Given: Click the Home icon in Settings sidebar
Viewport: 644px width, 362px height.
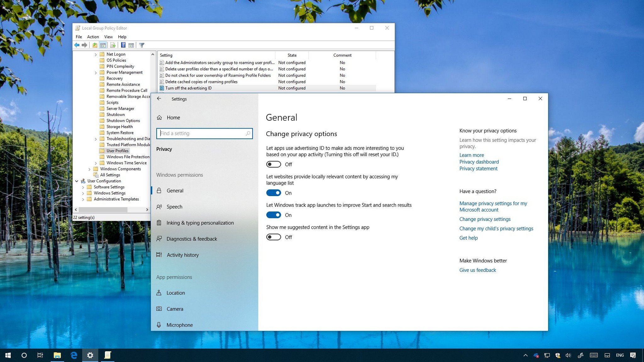Looking at the screenshot, I should click(x=159, y=118).
